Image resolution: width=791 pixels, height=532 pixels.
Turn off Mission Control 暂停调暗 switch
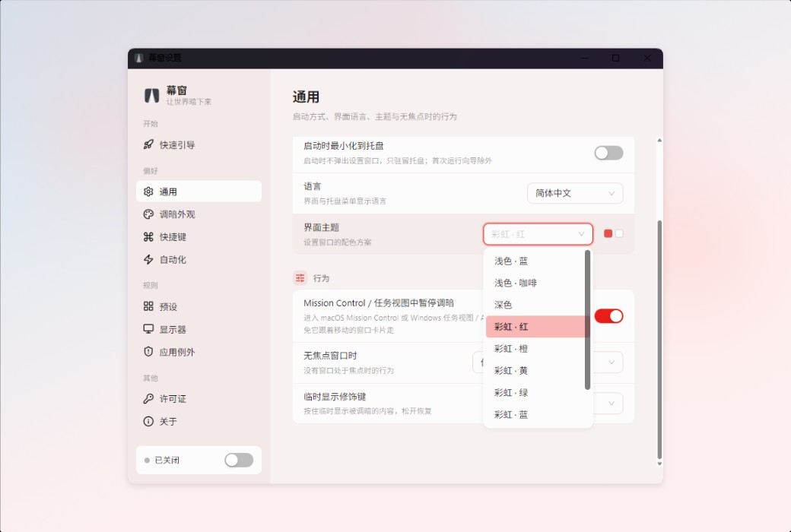[x=608, y=316]
